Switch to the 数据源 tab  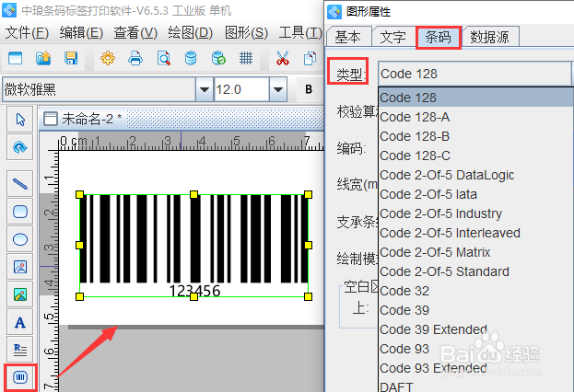[x=490, y=37]
